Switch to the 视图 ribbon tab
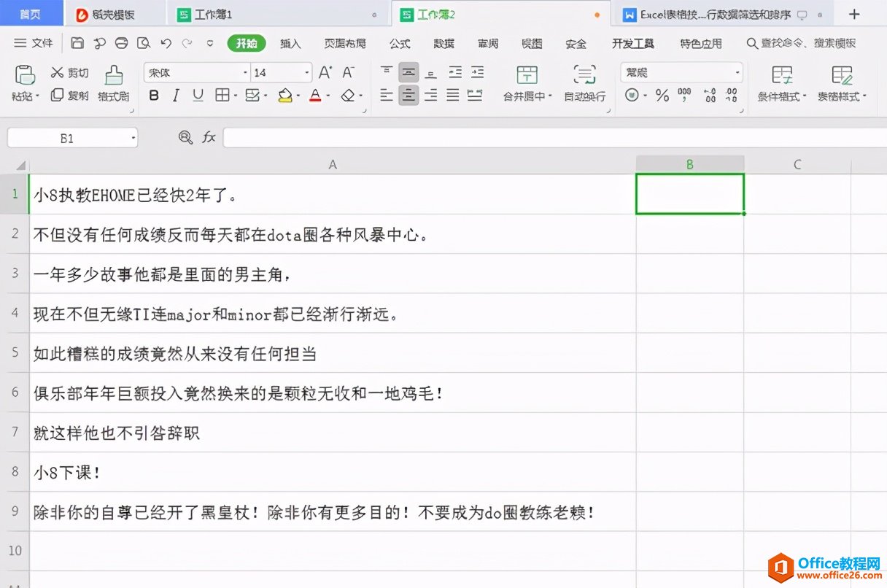Viewport: 887px width, 588px height. [x=532, y=44]
